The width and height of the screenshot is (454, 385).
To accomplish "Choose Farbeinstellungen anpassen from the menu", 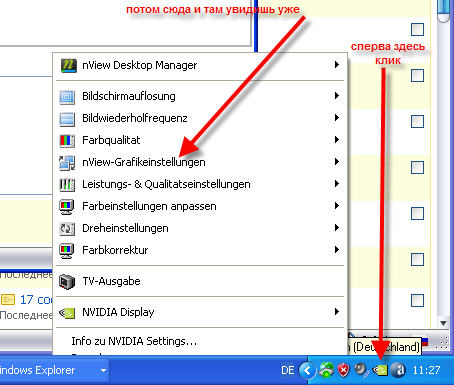I will tap(200, 206).
